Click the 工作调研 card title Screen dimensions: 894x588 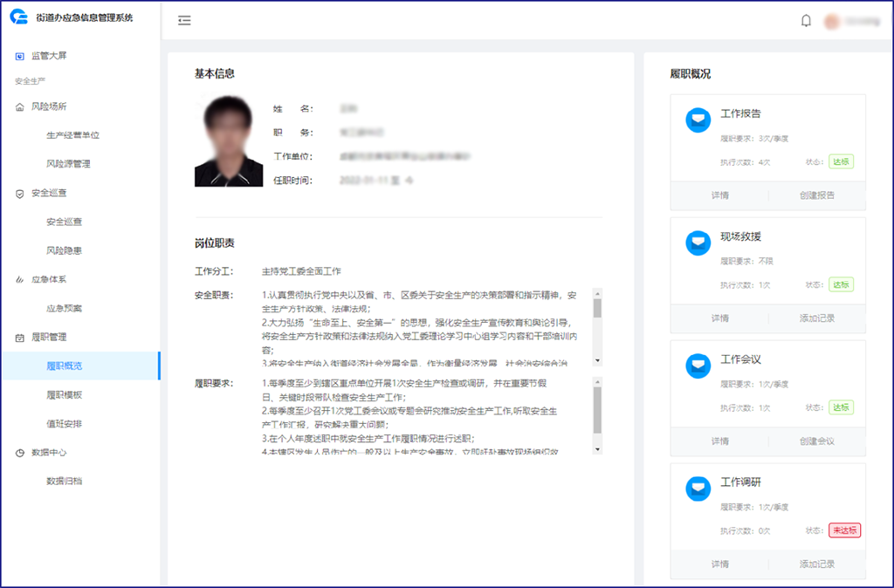click(x=740, y=482)
